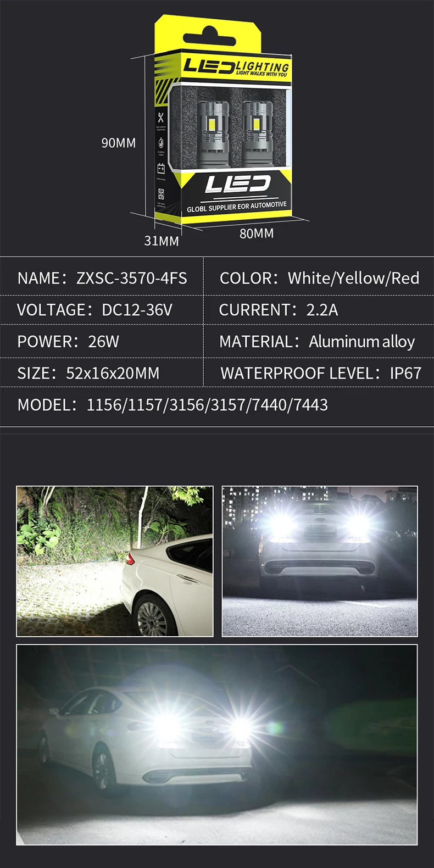Click the 90MM height dimension label
The width and height of the screenshot is (434, 868).
(119, 143)
